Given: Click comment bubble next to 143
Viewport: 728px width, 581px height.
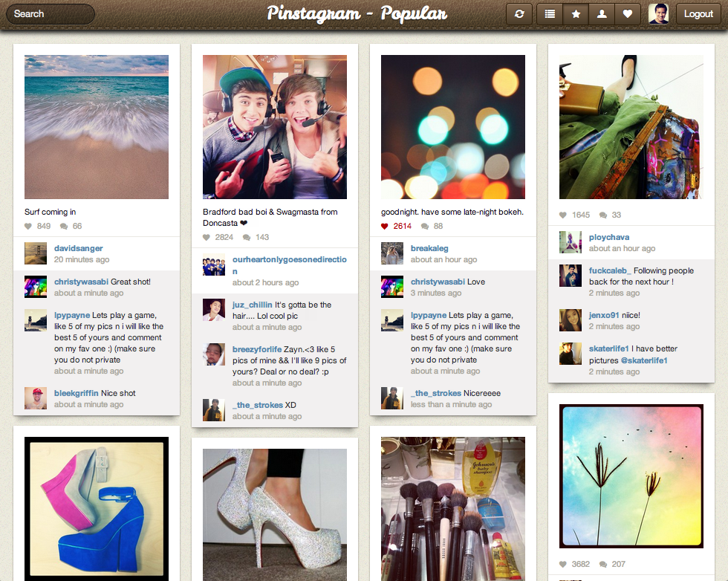Looking at the screenshot, I should [x=247, y=237].
